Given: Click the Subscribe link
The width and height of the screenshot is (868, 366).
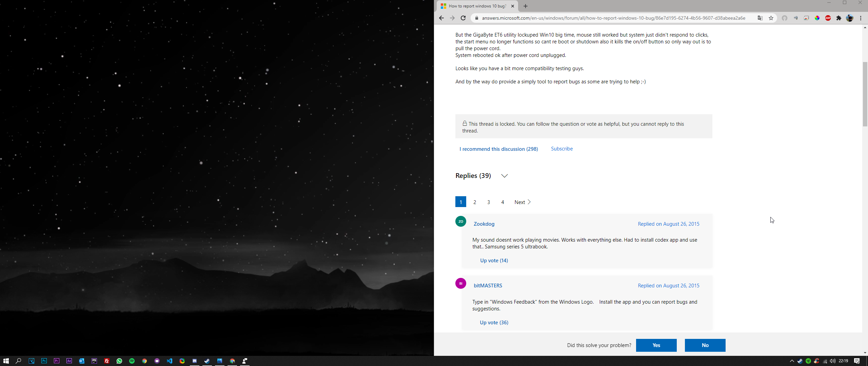Looking at the screenshot, I should 561,148.
